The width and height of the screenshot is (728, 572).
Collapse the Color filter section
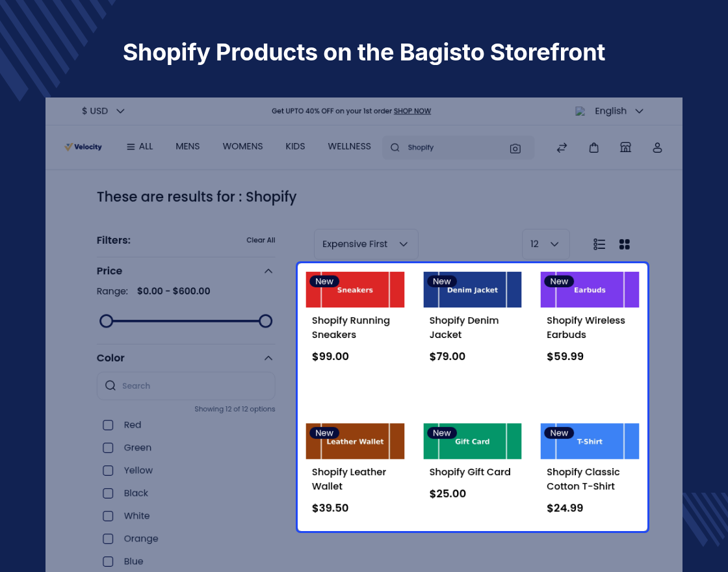pos(268,358)
